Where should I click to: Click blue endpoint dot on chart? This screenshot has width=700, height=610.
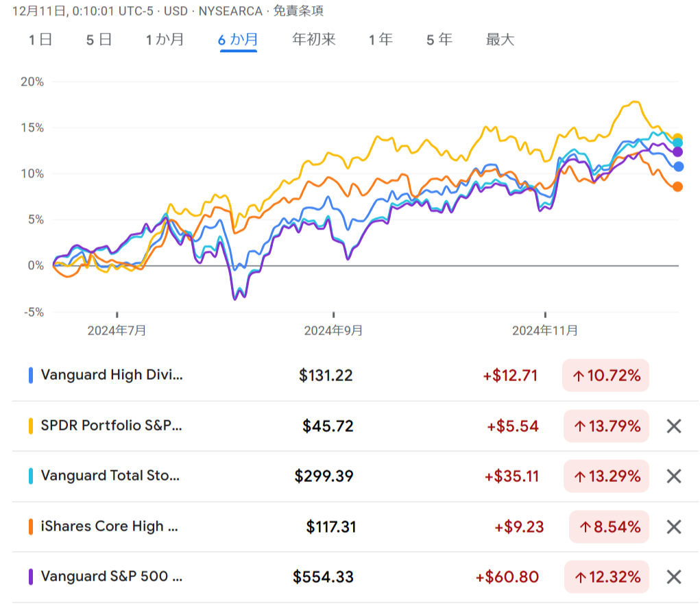pyautogui.click(x=679, y=167)
